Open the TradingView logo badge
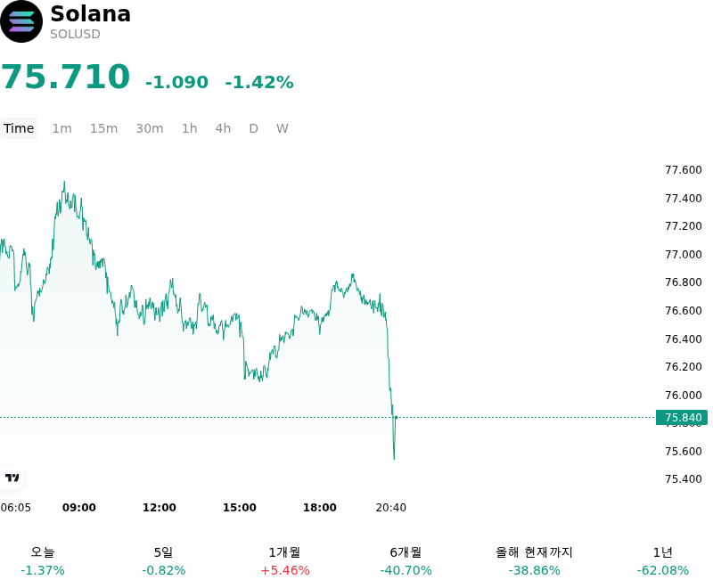The height and width of the screenshot is (588, 713). coord(12,478)
